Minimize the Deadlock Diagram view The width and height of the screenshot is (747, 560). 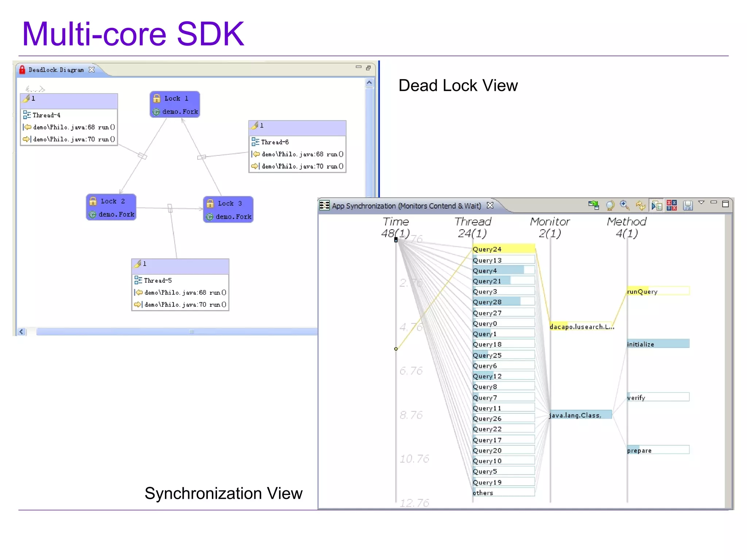359,67
